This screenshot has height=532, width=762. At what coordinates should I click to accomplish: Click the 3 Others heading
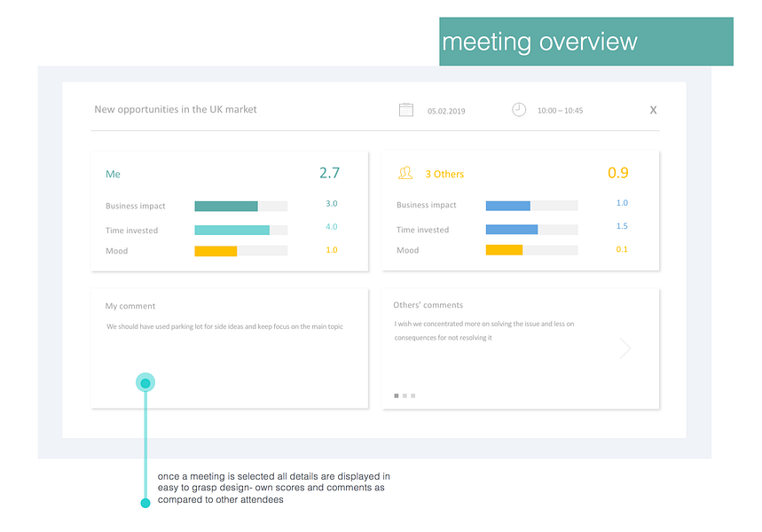click(x=444, y=174)
